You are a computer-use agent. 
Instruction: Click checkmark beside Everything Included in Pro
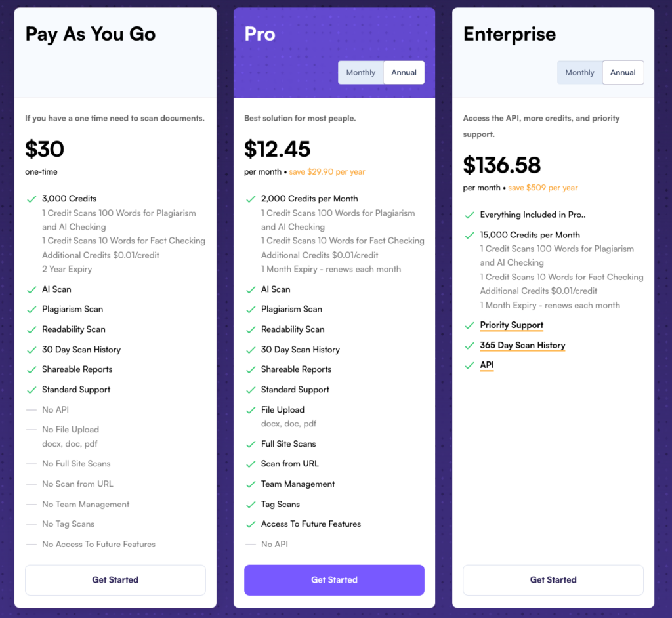point(469,215)
